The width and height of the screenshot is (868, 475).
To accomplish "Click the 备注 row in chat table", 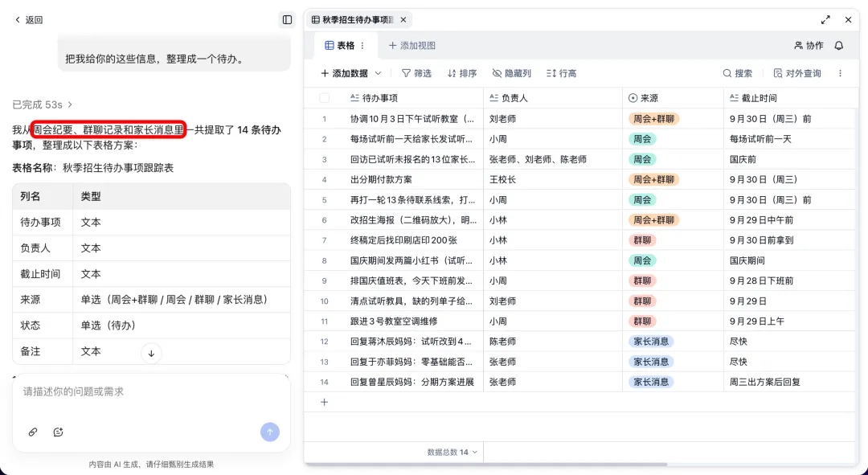I will pos(151,351).
